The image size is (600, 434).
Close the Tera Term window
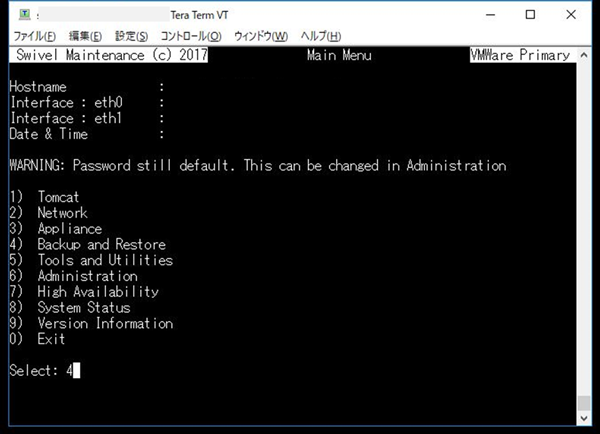click(571, 15)
